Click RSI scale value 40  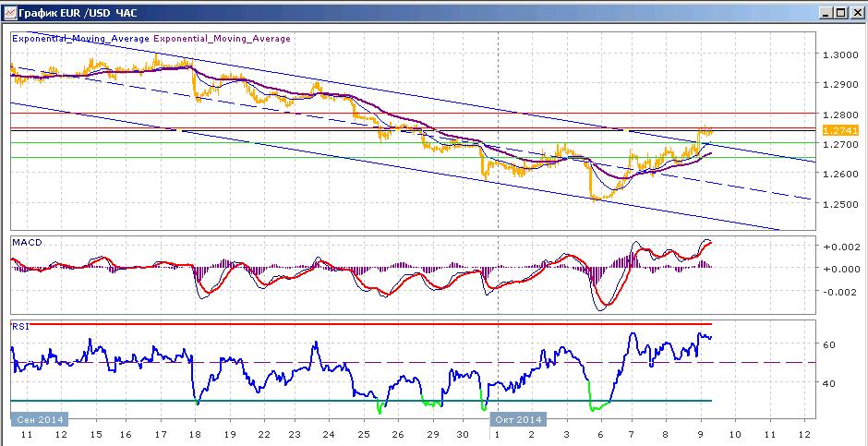pos(829,383)
